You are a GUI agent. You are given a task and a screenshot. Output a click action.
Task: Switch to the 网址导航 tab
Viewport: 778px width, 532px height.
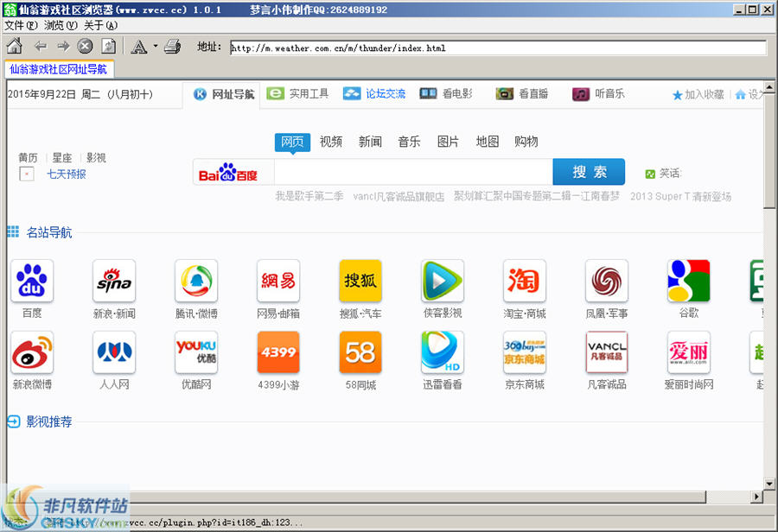(223, 94)
